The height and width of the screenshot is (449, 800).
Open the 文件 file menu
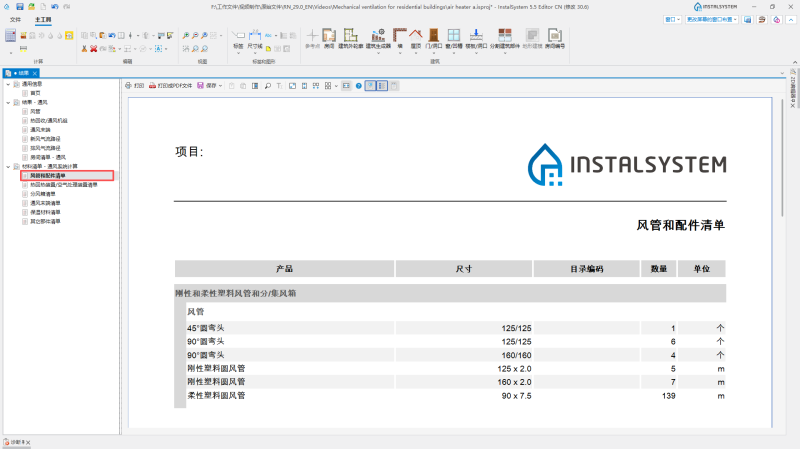[x=15, y=19]
